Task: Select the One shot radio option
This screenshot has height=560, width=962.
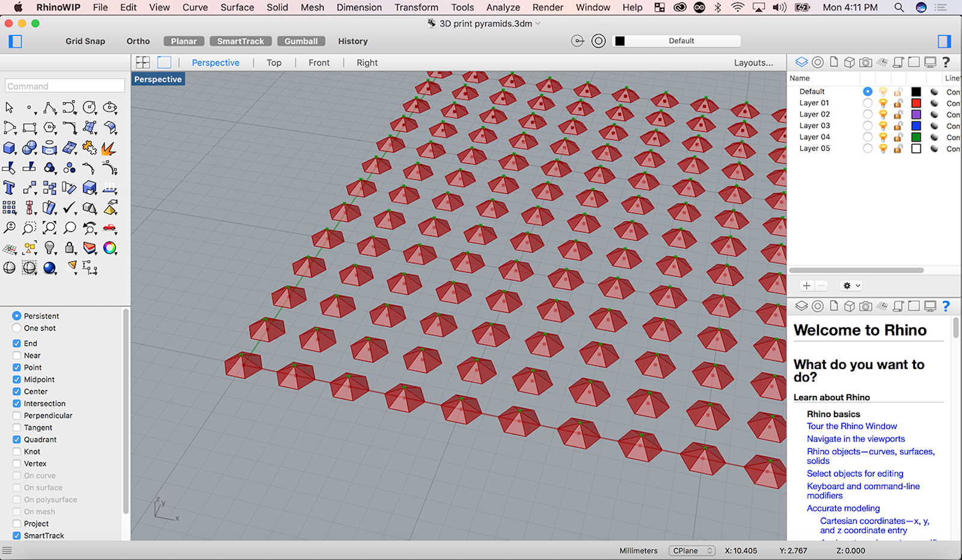Action: [17, 328]
